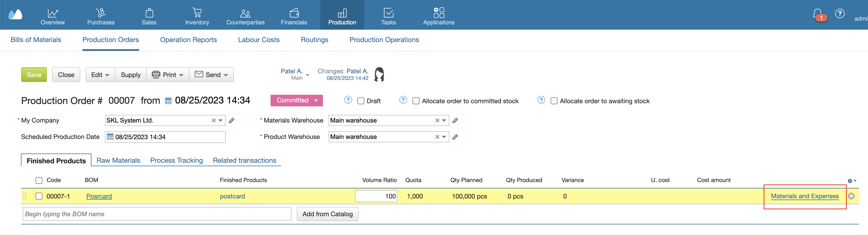Clear the Product Warehouse selection
Screen dimensions: 868x235
click(437, 137)
